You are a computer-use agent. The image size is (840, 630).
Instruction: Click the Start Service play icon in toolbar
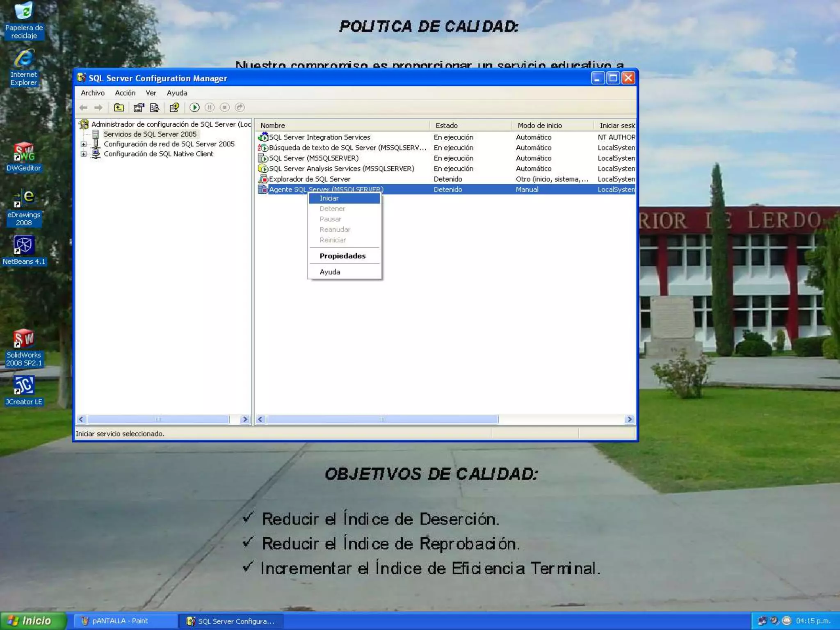point(194,107)
